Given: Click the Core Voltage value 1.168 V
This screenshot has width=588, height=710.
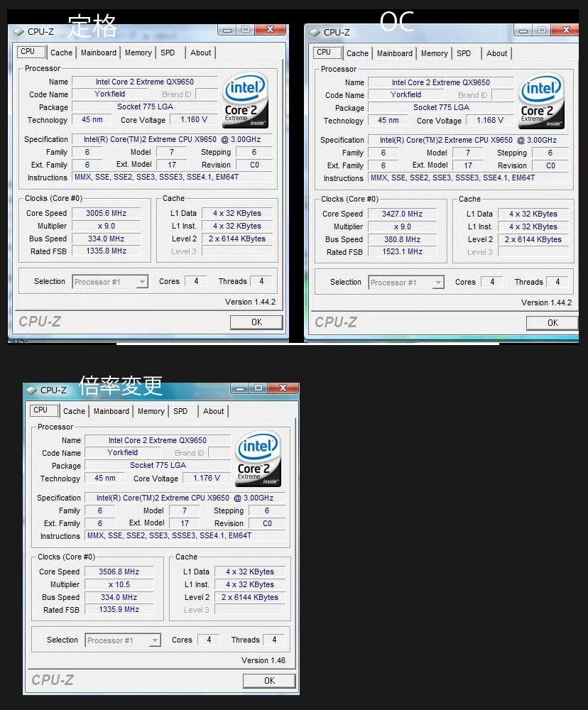Looking at the screenshot, I should click(490, 121).
